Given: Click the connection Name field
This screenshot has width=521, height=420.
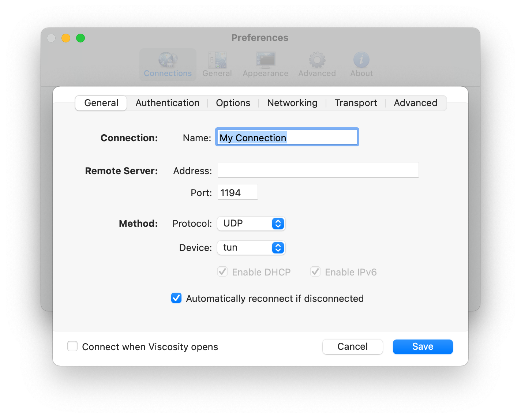Looking at the screenshot, I should (x=287, y=137).
